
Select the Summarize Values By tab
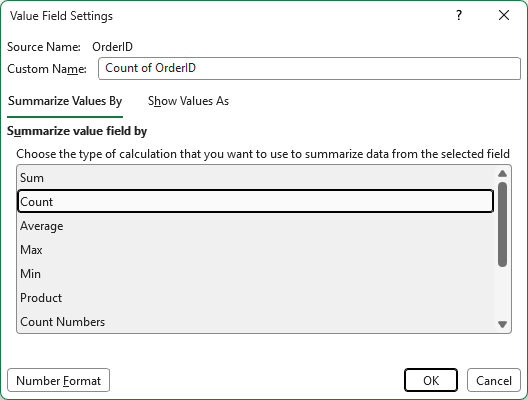pos(65,101)
